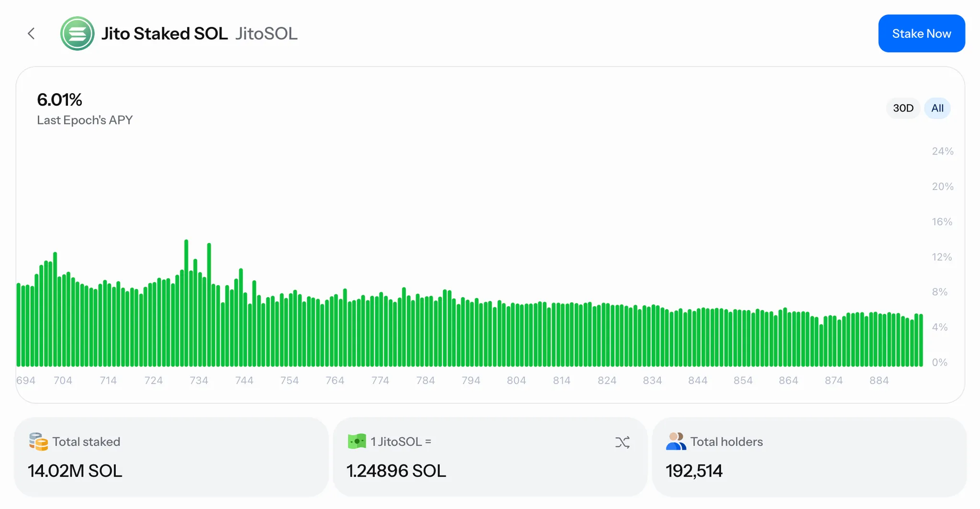Click the 1.24896 SOL exchange rate
The width and height of the screenshot is (980, 509).
(x=396, y=471)
